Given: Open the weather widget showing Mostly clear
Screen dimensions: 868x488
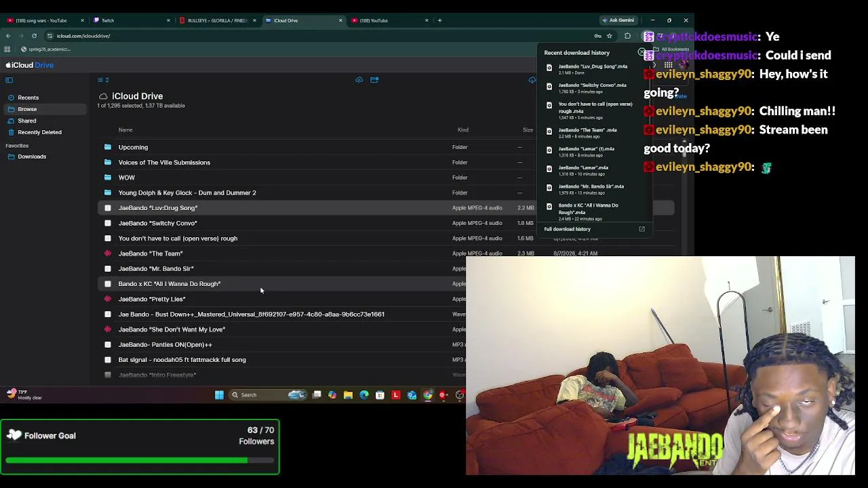Looking at the screenshot, I should pos(24,394).
